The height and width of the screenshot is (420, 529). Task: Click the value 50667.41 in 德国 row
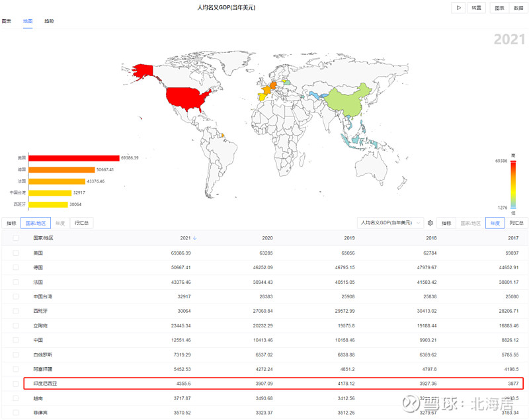tap(181, 267)
